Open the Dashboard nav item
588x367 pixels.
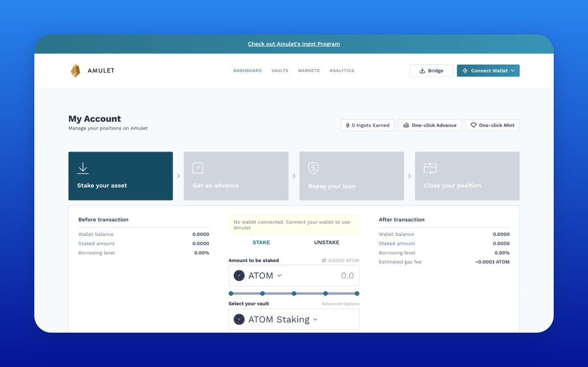tap(247, 71)
